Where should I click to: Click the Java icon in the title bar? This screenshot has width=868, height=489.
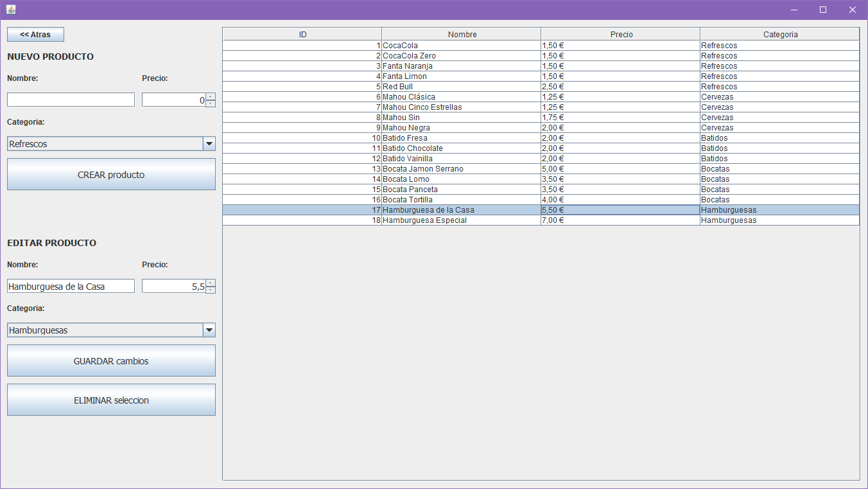tap(11, 10)
